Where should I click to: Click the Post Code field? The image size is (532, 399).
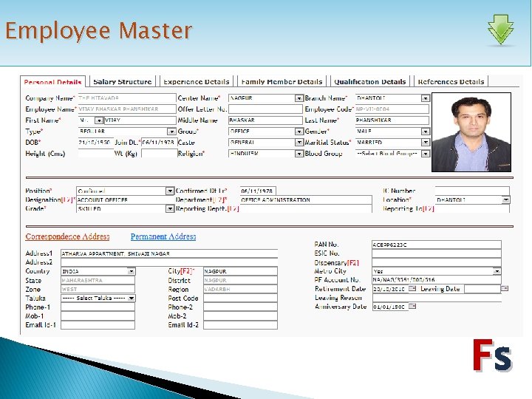[241, 298]
